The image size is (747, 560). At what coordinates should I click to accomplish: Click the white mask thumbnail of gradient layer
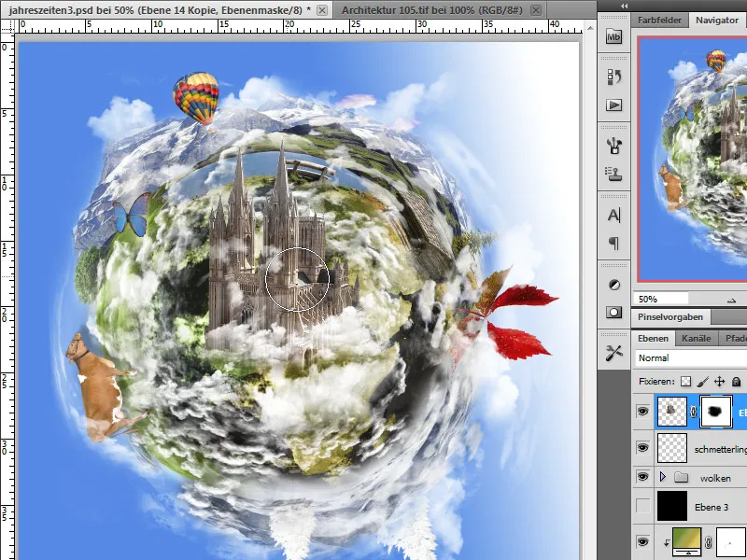tap(730, 542)
